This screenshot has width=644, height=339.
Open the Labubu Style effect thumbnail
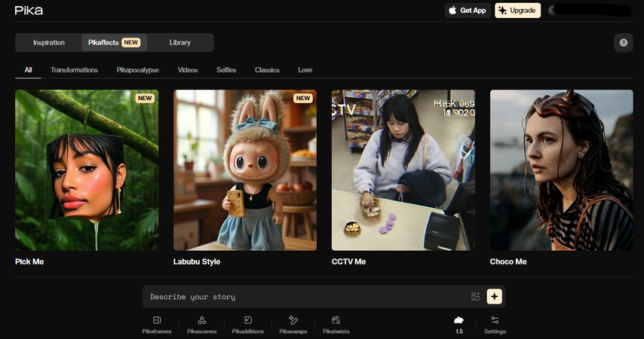tap(245, 170)
